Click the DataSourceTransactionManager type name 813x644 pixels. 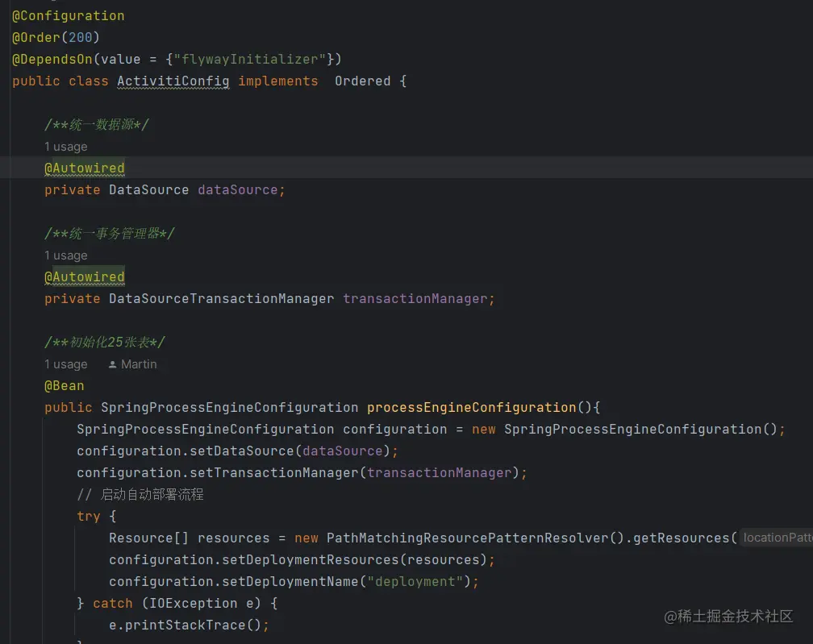click(x=221, y=299)
